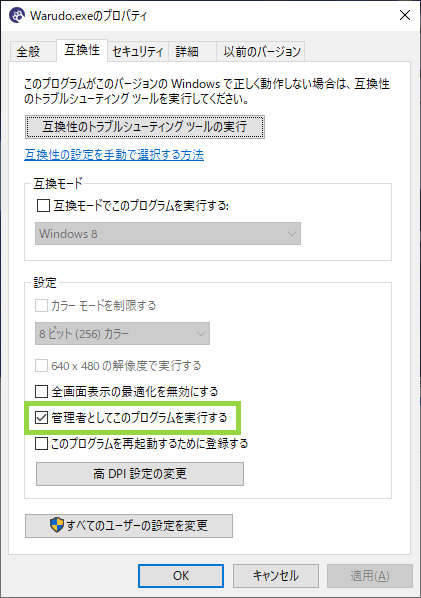
Task: Go to the 以前のバージョン tab
Action: click(262, 51)
